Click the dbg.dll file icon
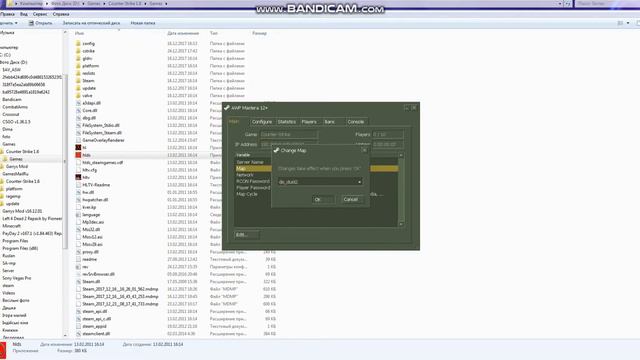Viewport: 640px width, 360px height. (x=78, y=118)
